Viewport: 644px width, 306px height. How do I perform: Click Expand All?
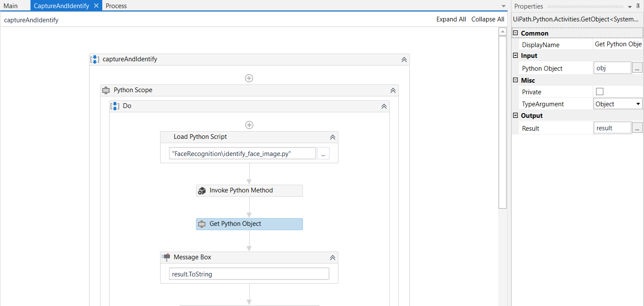click(451, 19)
